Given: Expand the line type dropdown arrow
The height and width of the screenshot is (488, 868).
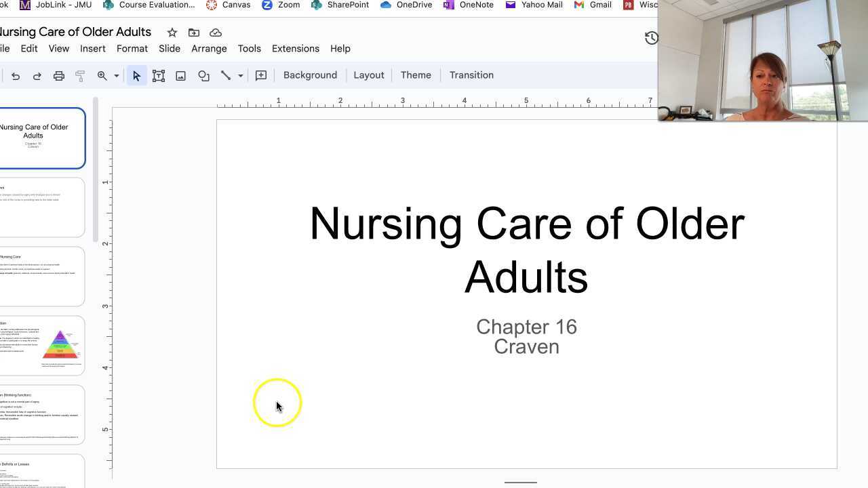Looking at the screenshot, I should pos(240,76).
